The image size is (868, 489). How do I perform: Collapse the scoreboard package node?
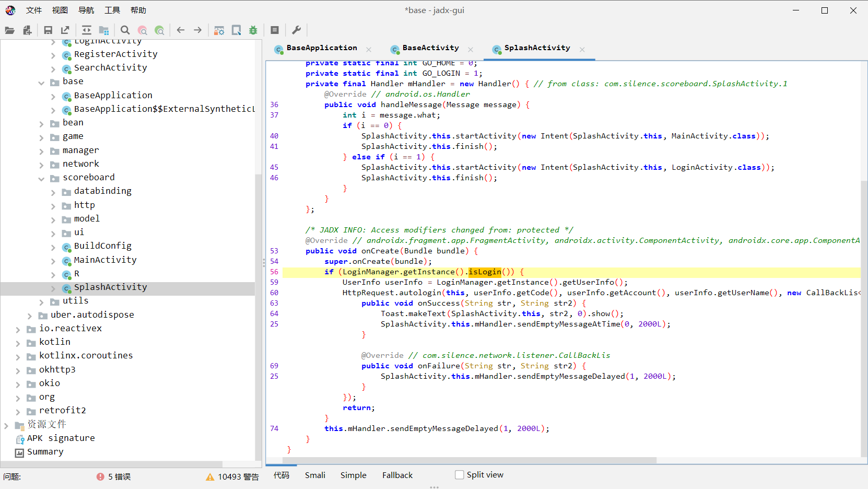[41, 179]
